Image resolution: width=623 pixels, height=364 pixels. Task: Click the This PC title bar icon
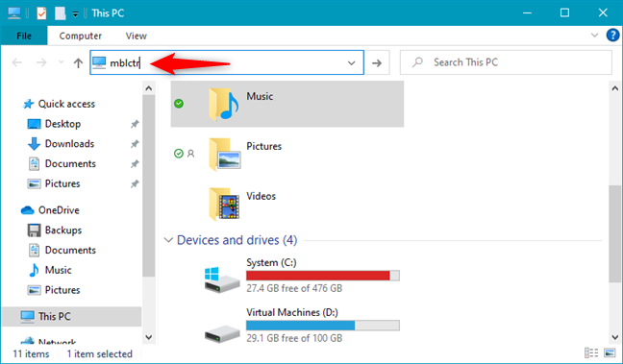[14, 13]
